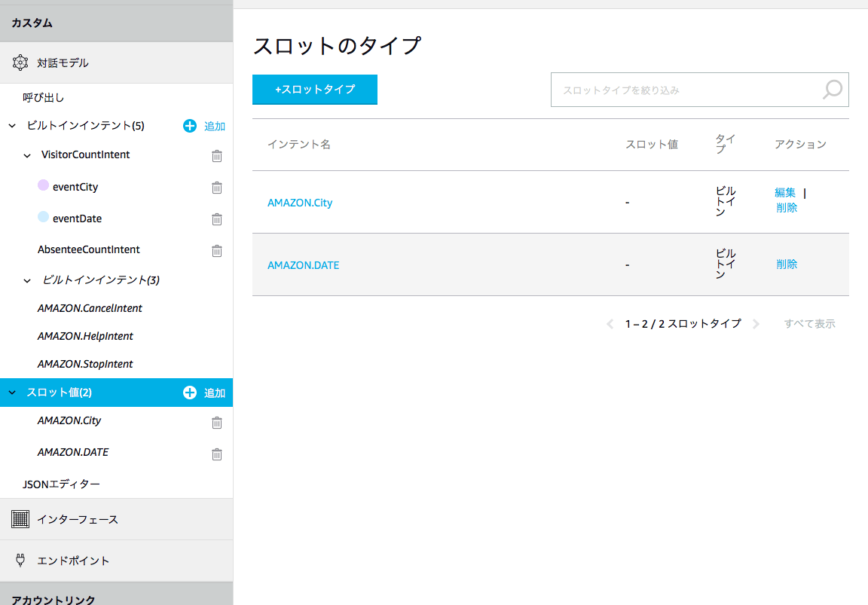This screenshot has height=605, width=868.
Task: Collapse ビルトインインテント(5) section chevron
Action: (x=12, y=126)
